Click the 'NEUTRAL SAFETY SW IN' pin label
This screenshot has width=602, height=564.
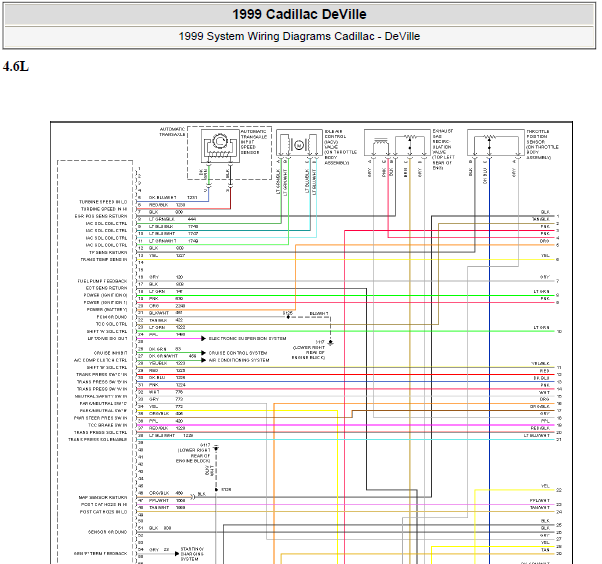tap(101, 396)
